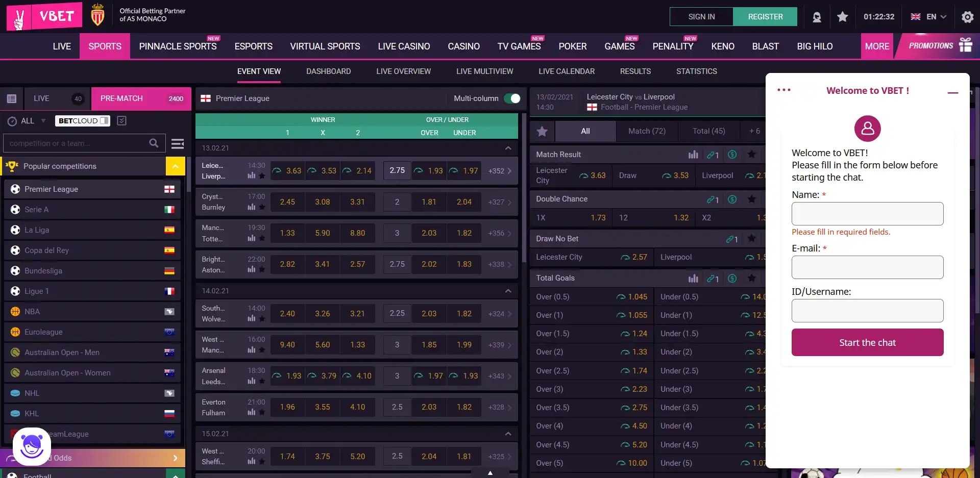Click the favorites star in top header
The image size is (980, 478).
point(842,17)
